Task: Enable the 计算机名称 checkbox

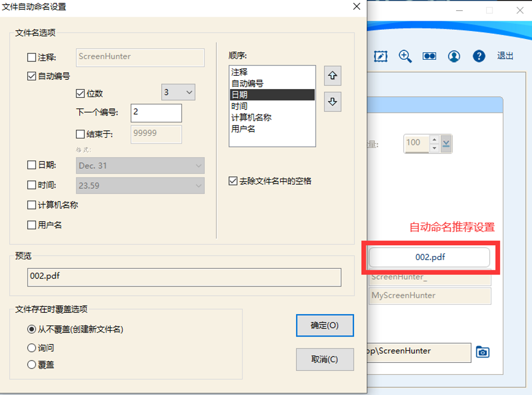Action: point(32,205)
